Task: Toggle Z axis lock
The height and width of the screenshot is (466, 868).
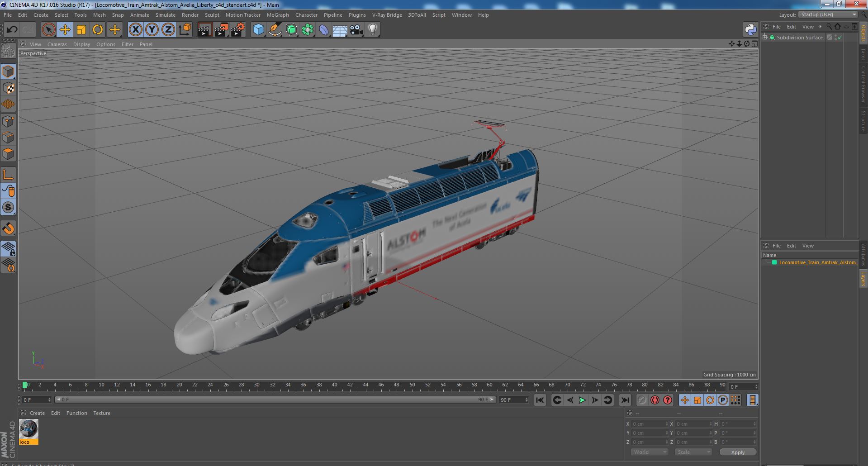Action: pyautogui.click(x=168, y=30)
